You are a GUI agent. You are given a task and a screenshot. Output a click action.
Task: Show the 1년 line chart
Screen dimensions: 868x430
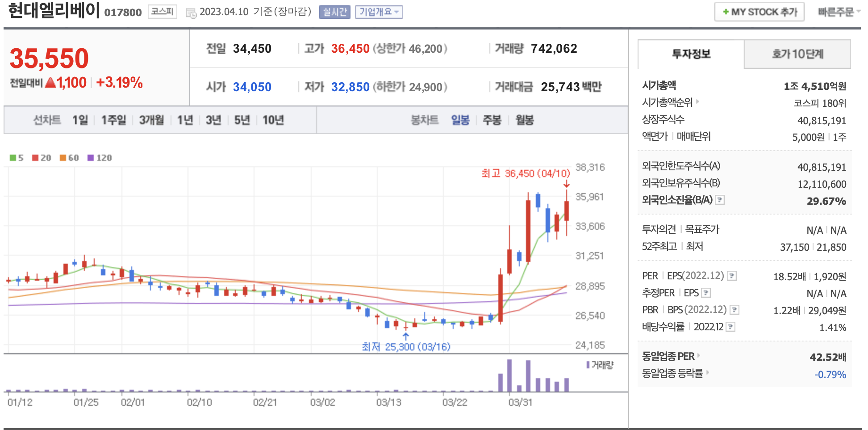(185, 120)
